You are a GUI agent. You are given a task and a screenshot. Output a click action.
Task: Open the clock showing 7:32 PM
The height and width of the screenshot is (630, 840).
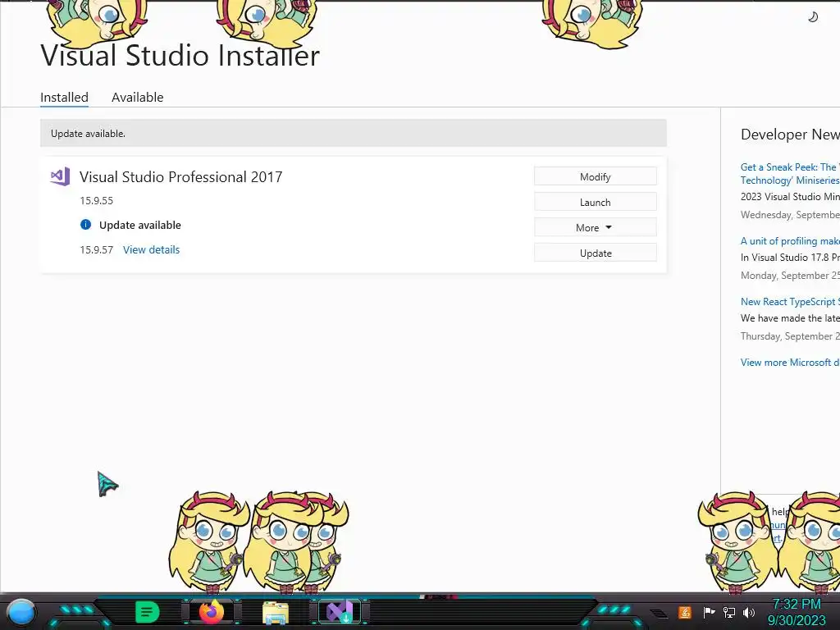click(797, 612)
